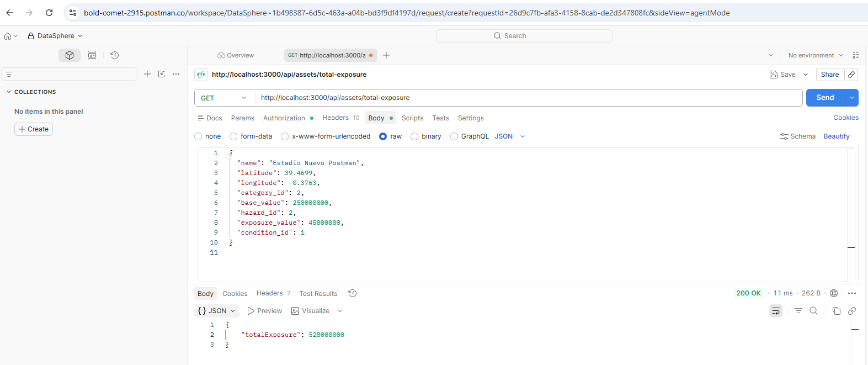Open the response JSON format dropdown
This screenshot has width=868, height=365.
coord(217,311)
